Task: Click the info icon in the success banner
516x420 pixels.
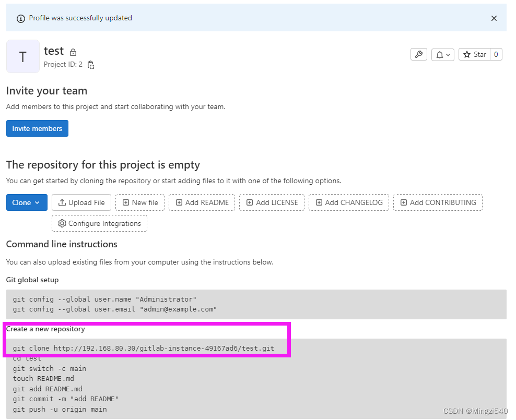Action: point(20,18)
